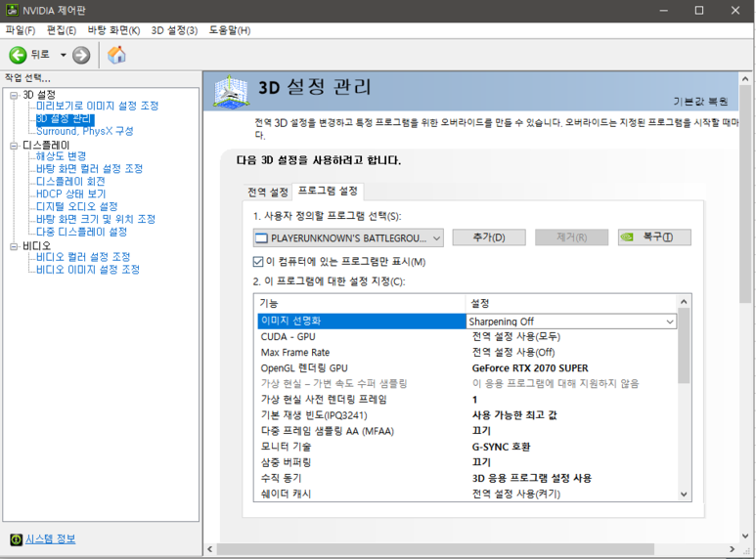Screen dimensions: 756x559
Task: Collapse the 디스플레이 tree node
Action: pos(14,146)
